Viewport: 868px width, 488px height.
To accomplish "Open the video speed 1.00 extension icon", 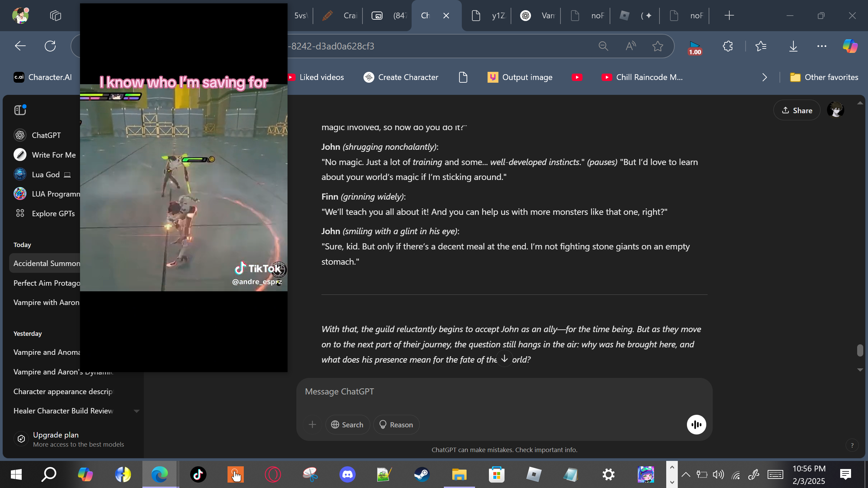I will (695, 47).
